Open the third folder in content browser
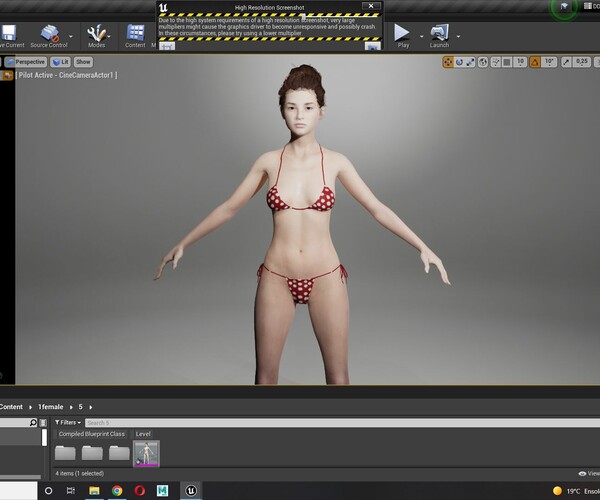600x500 pixels. [119, 453]
